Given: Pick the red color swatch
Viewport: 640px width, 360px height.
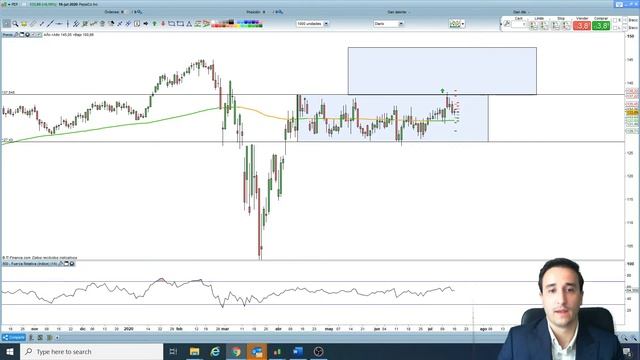Looking at the screenshot, I should tap(217, 26).
